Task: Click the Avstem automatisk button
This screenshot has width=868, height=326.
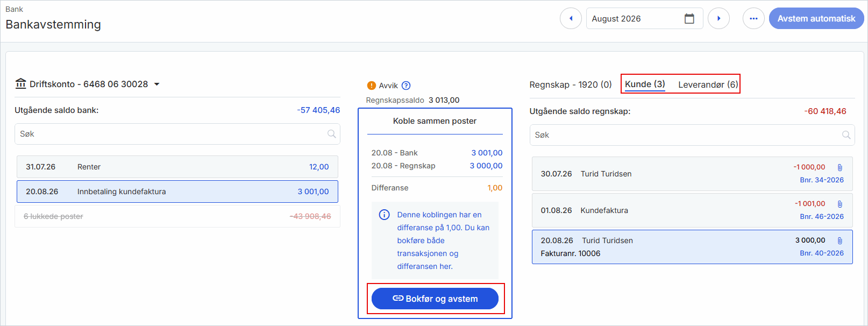Action: click(x=816, y=18)
